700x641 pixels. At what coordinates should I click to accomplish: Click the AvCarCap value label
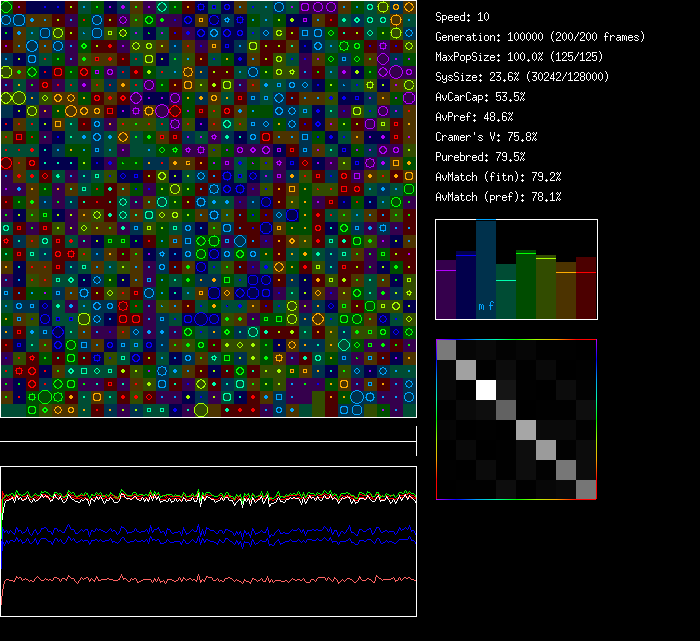(480, 97)
